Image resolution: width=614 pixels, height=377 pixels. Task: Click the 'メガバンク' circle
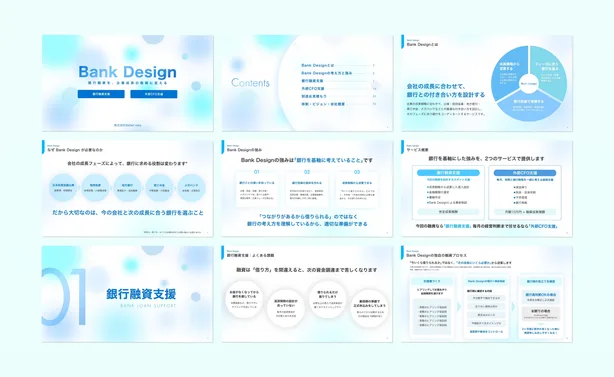[191, 188]
